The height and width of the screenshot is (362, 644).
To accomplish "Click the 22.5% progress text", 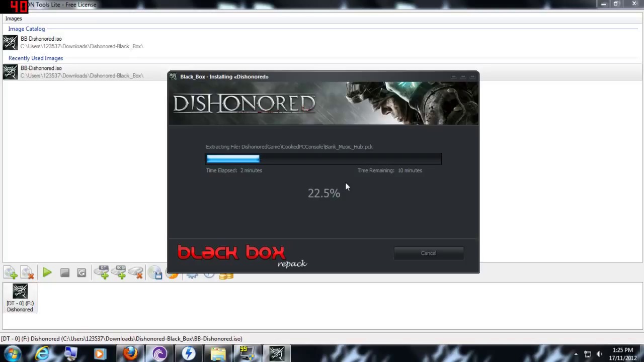I will coord(324,193).
